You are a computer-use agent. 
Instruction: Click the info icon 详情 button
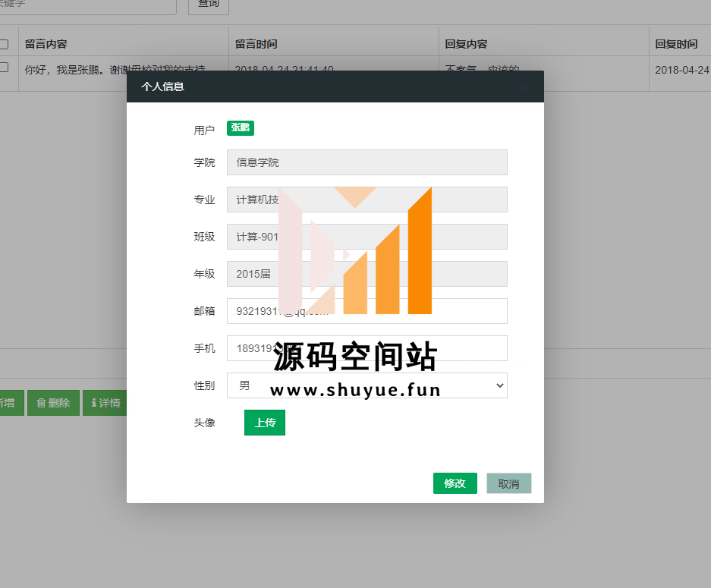tap(105, 403)
